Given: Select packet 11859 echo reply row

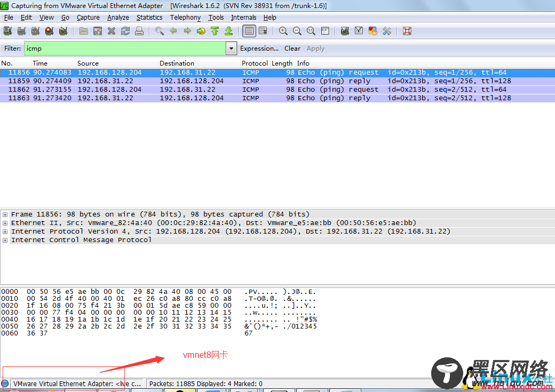Looking at the screenshot, I should [x=277, y=81].
